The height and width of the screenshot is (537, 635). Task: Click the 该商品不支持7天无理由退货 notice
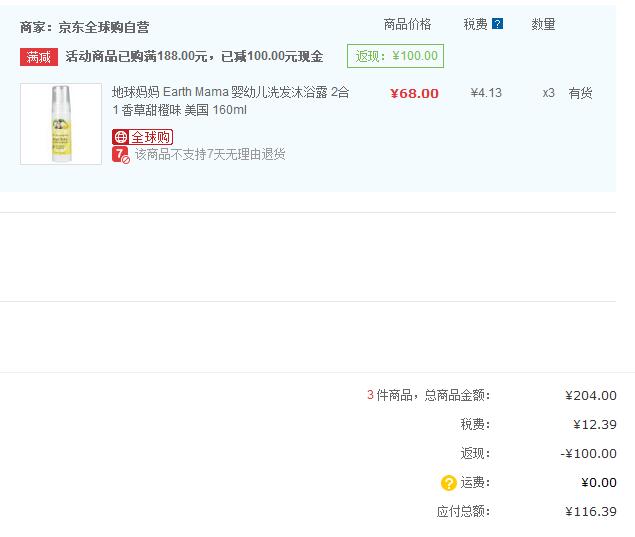pyautogui.click(x=210, y=154)
